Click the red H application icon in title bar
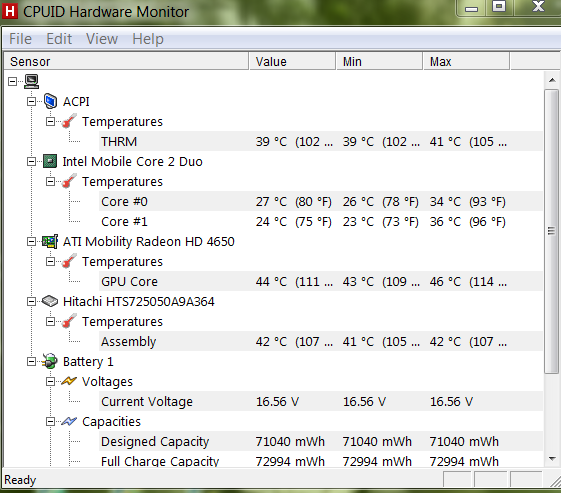The image size is (561, 493). [x=10, y=11]
